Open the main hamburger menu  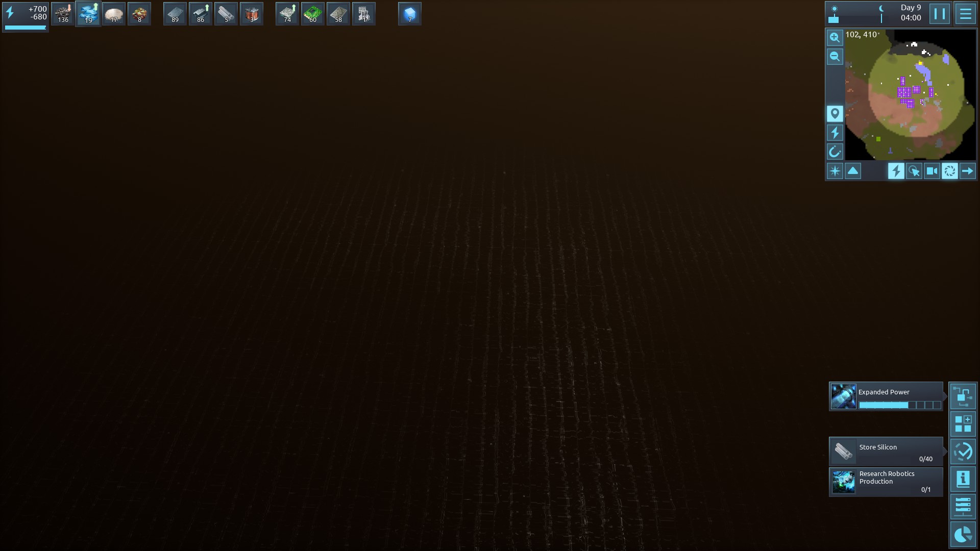965,14
